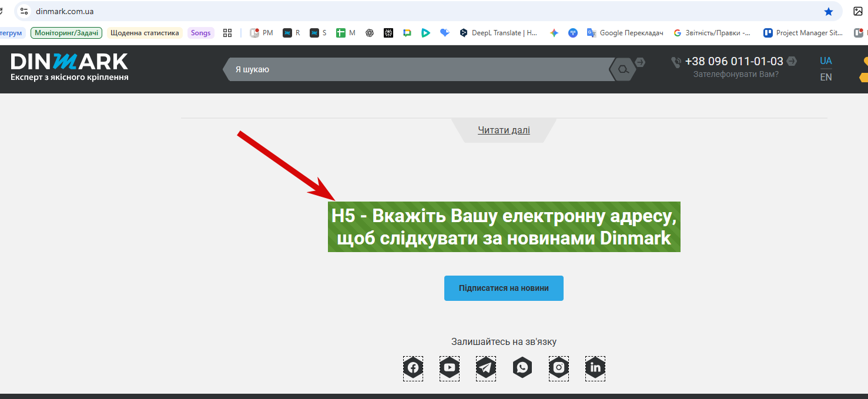This screenshot has height=399, width=868.
Task: Open the black bug icon bookmark
Action: click(388, 33)
